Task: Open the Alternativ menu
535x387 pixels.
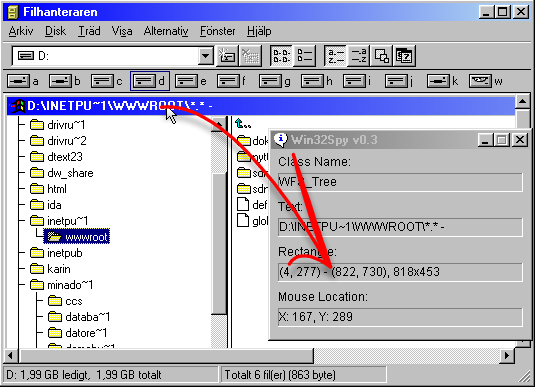Action: 166,31
